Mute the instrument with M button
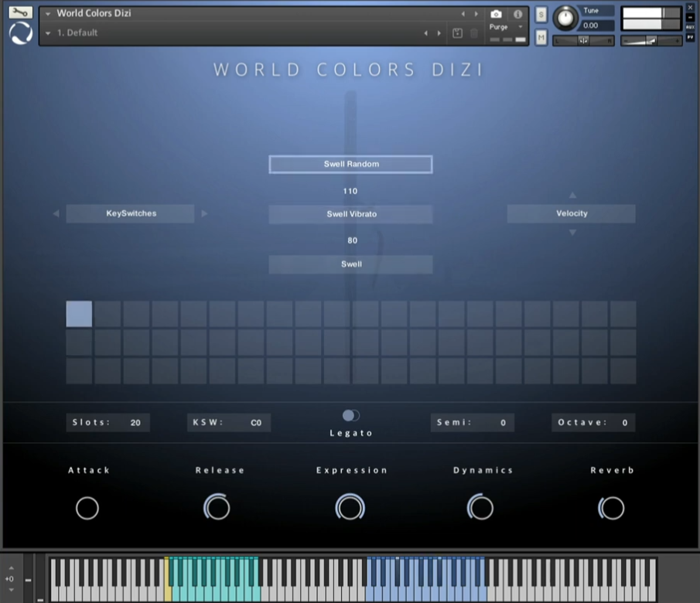The height and width of the screenshot is (603, 700). [x=541, y=36]
